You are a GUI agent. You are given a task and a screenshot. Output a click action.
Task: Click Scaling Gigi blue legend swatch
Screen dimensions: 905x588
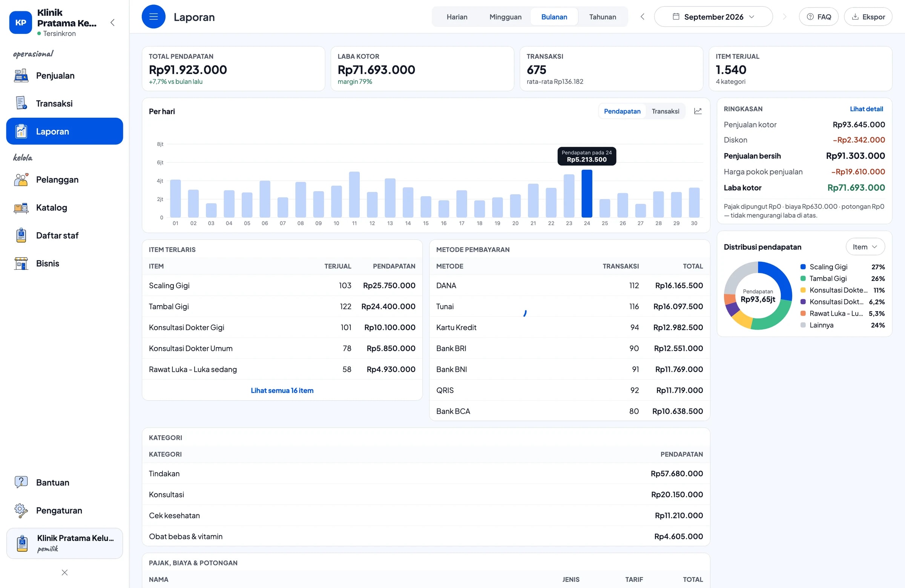coord(803,267)
